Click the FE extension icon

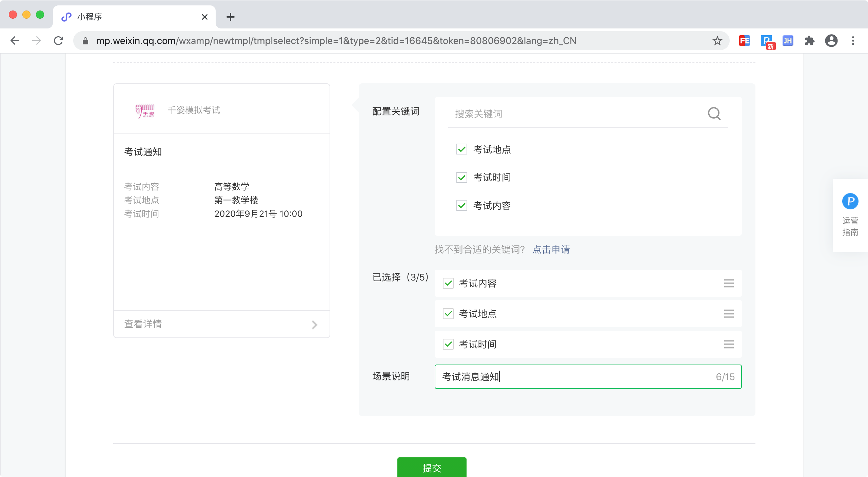pyautogui.click(x=744, y=41)
